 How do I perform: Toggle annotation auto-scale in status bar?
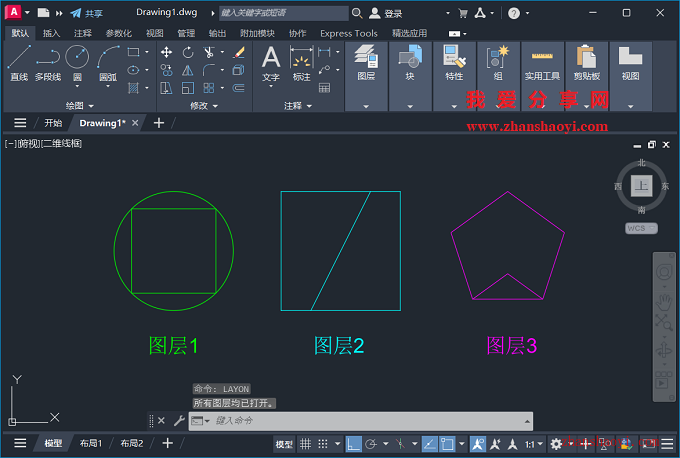click(495, 444)
